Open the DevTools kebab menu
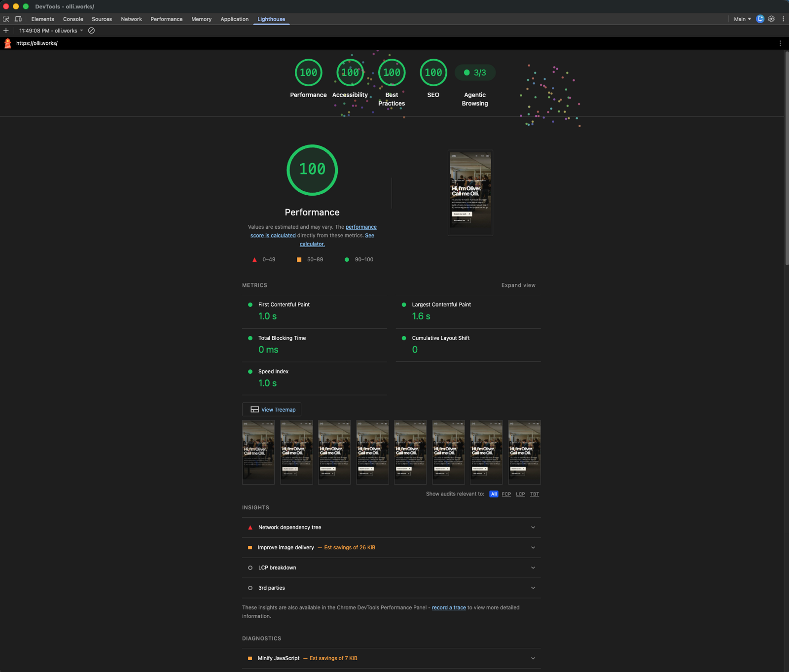 coord(783,19)
